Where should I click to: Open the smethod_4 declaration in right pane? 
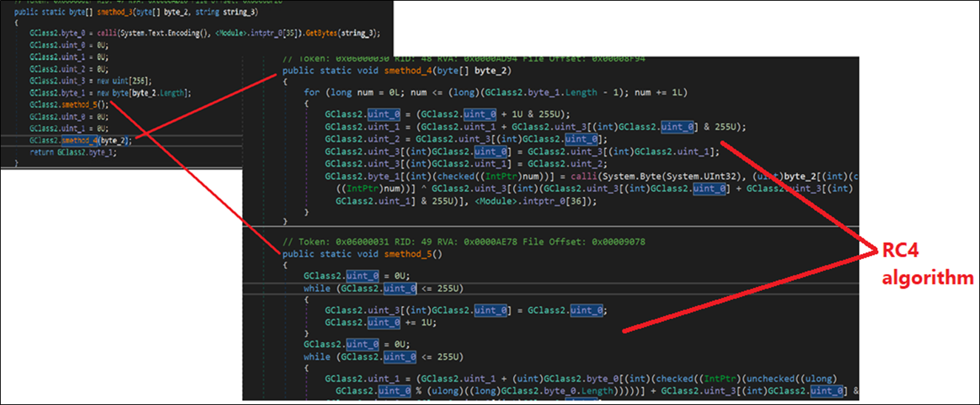tap(409, 71)
